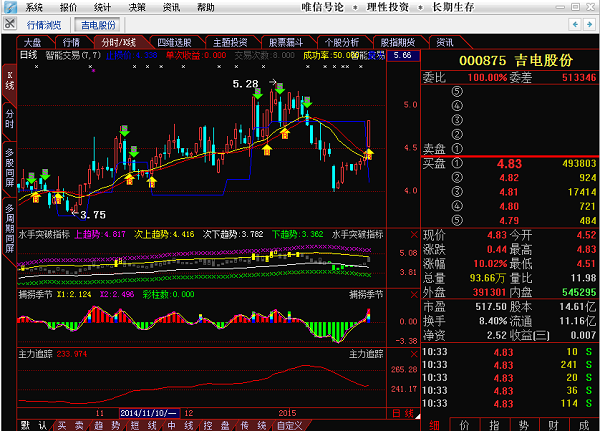Viewport: 600px width, 431px height.
Task: Select the 四维选股 tab
Action: [176, 43]
